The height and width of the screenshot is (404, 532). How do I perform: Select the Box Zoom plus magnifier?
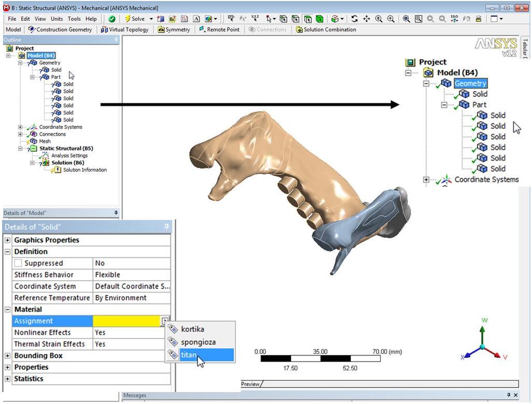[x=391, y=19]
